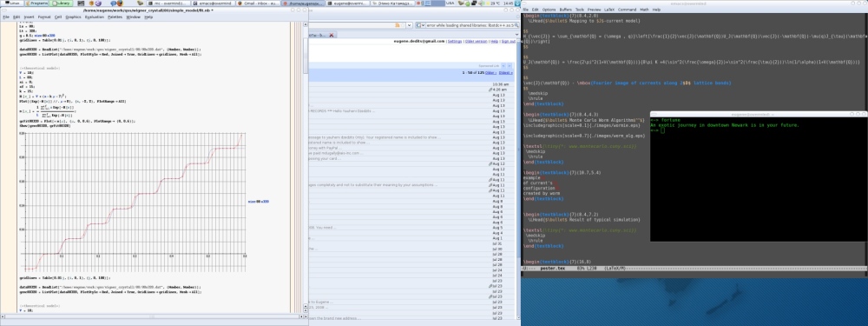Click the temperature 29 °C tray indicator
868x326 pixels.
pos(494,3)
